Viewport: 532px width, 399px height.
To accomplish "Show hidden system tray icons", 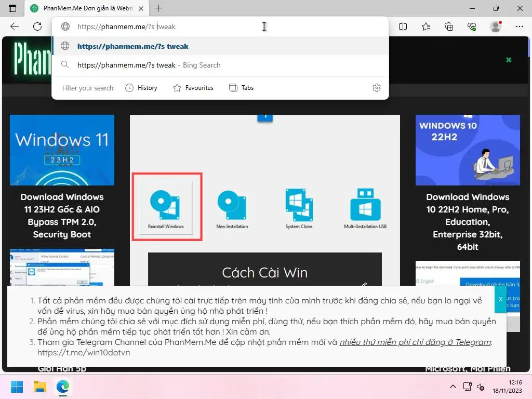I will (x=453, y=387).
